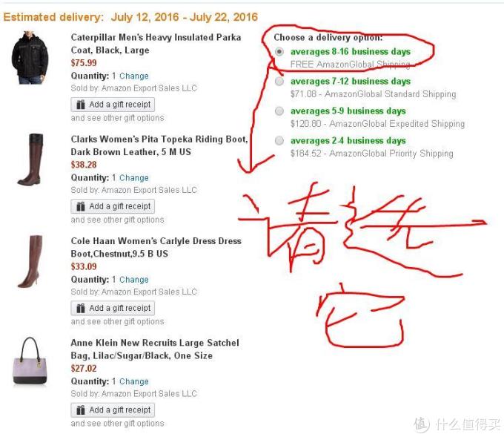Open the Caterpillar black parka product thumbnail
Image resolution: width=504 pixels, height=437 pixels.
(30, 58)
